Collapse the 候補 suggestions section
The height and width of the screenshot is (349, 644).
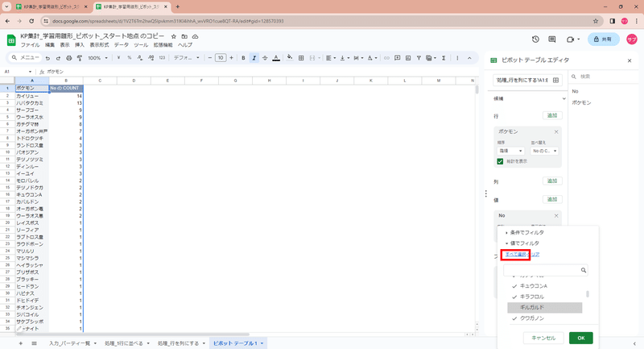[x=563, y=98]
